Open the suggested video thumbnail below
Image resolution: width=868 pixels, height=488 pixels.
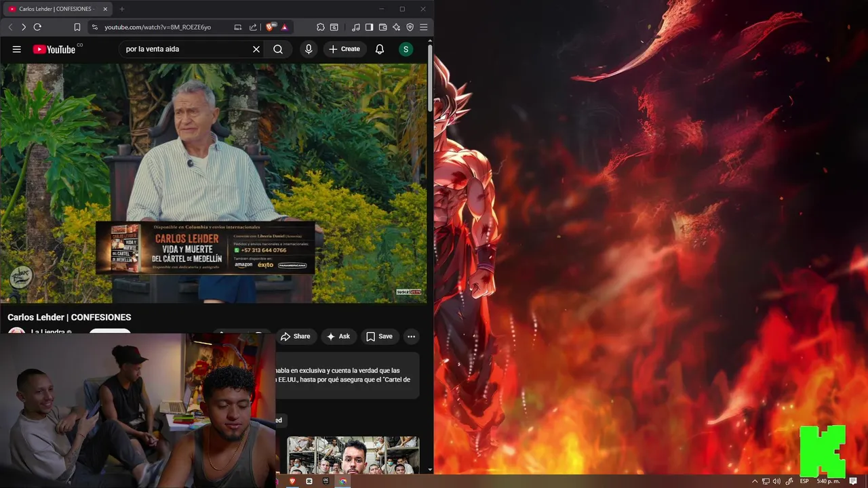point(353,455)
